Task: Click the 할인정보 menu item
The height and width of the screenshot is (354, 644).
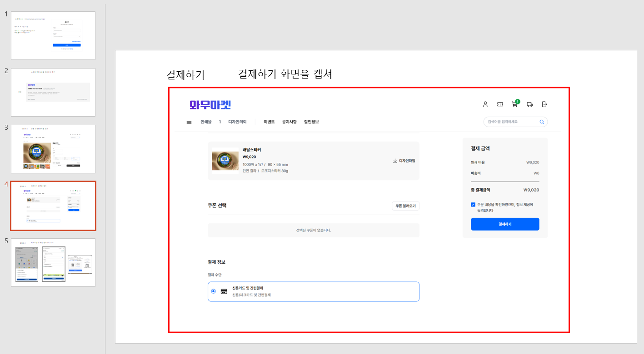Action: pyautogui.click(x=311, y=122)
